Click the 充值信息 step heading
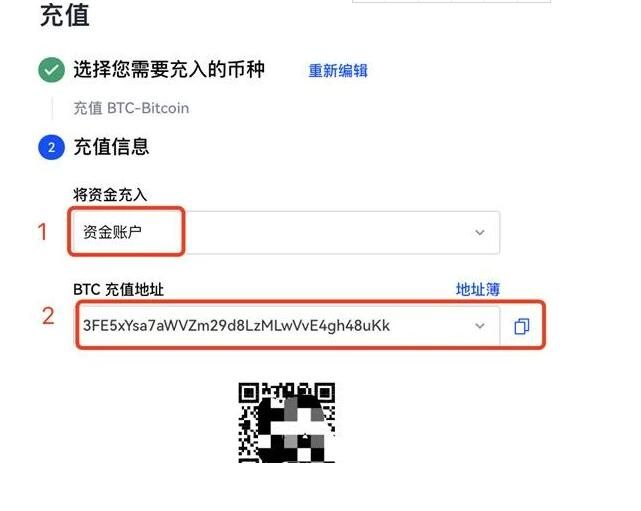The image size is (641, 511). click(x=111, y=147)
